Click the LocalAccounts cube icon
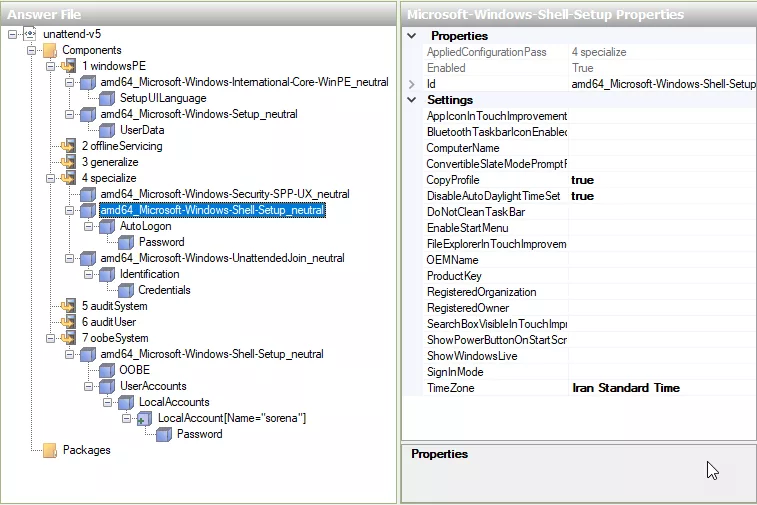This screenshot has width=757, height=505. click(126, 402)
